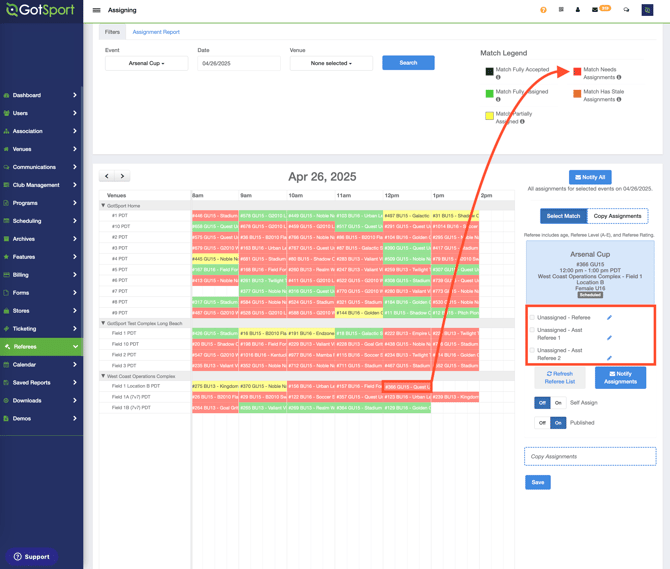Check the Unassigned - Asst Referee 2 checkbox
This screenshot has height=569, width=670.
pos(532,350)
